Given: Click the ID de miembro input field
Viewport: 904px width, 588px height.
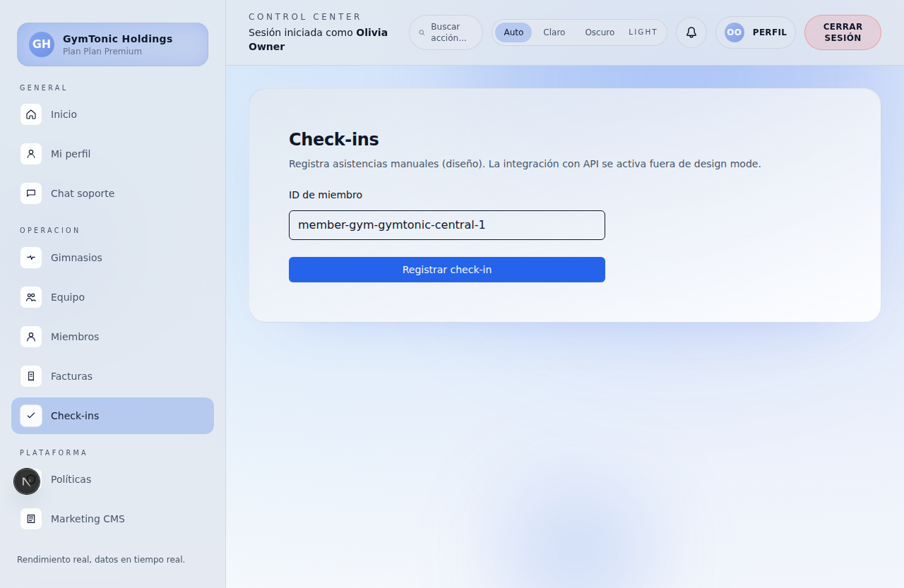Looking at the screenshot, I should [x=446, y=224].
